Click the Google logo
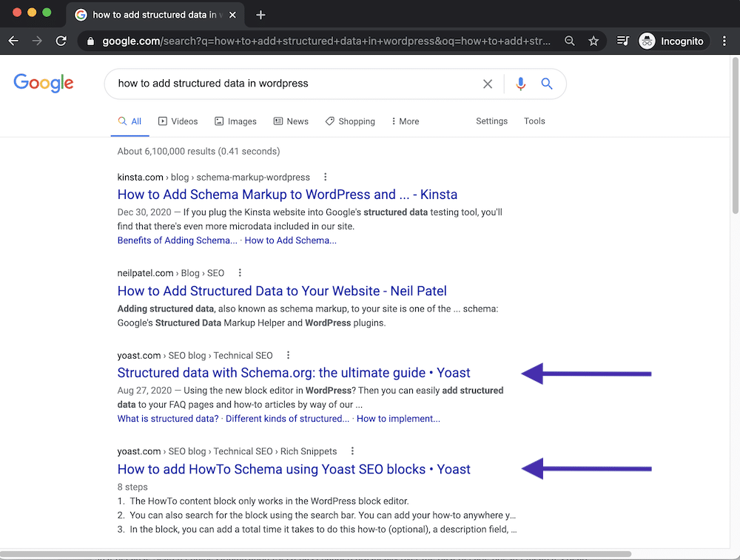Image resolution: width=740 pixels, height=560 pixels. point(43,83)
